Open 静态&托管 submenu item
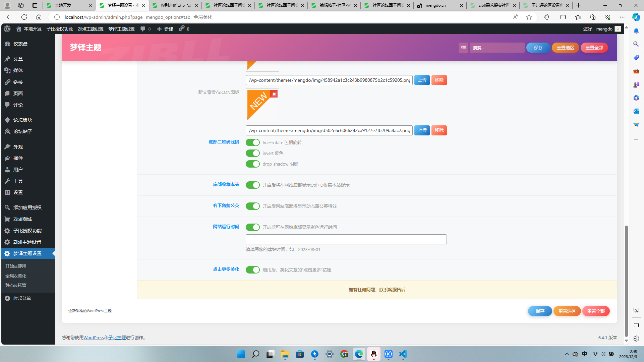 tap(16, 285)
